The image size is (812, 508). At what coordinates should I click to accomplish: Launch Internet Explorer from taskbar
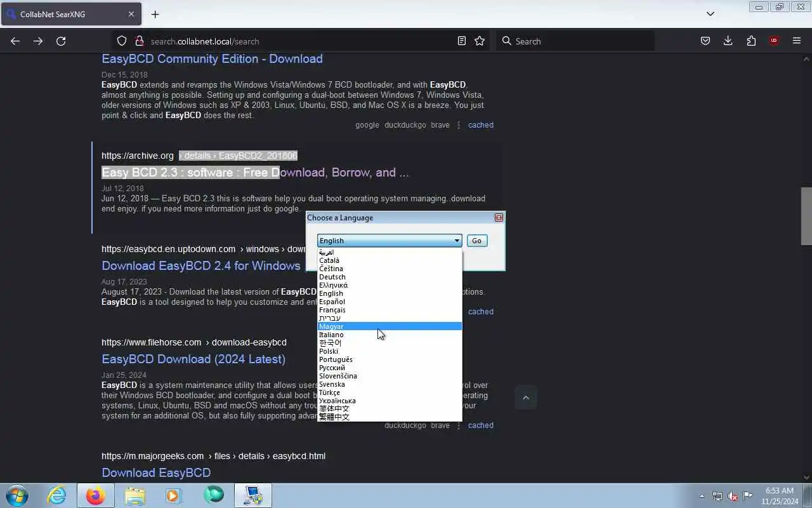[x=57, y=495]
